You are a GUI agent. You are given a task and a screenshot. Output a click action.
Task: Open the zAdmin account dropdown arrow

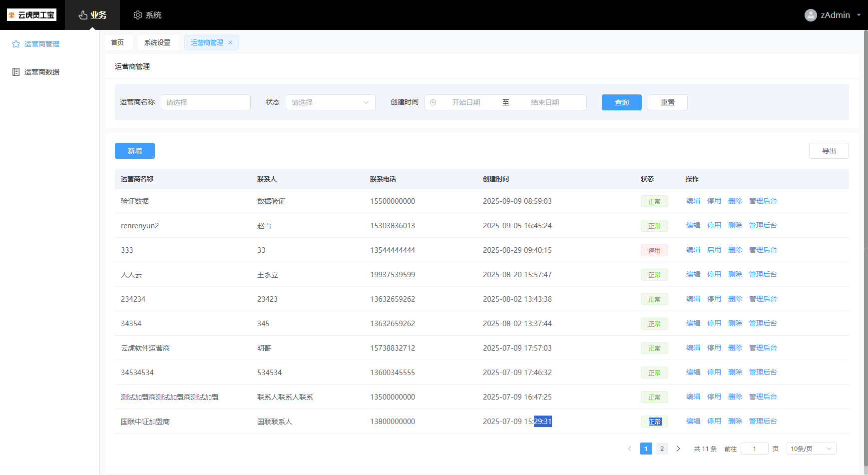coord(859,15)
